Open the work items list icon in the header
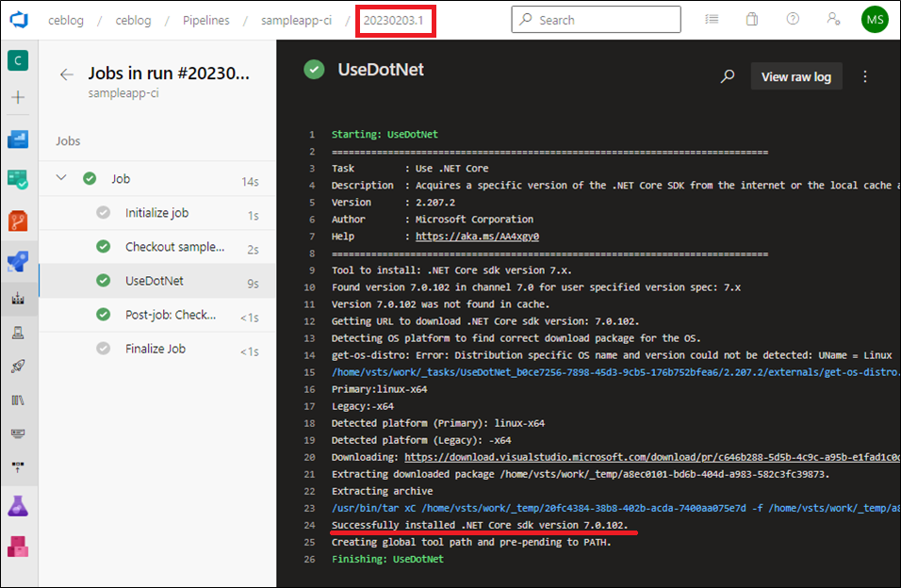901x588 pixels. point(712,19)
